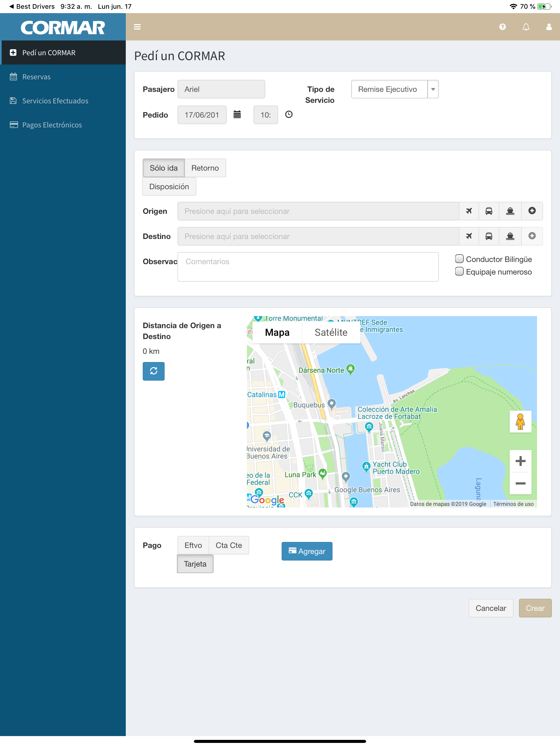Click the CCK map pin
560x747 pixels.
(x=308, y=493)
